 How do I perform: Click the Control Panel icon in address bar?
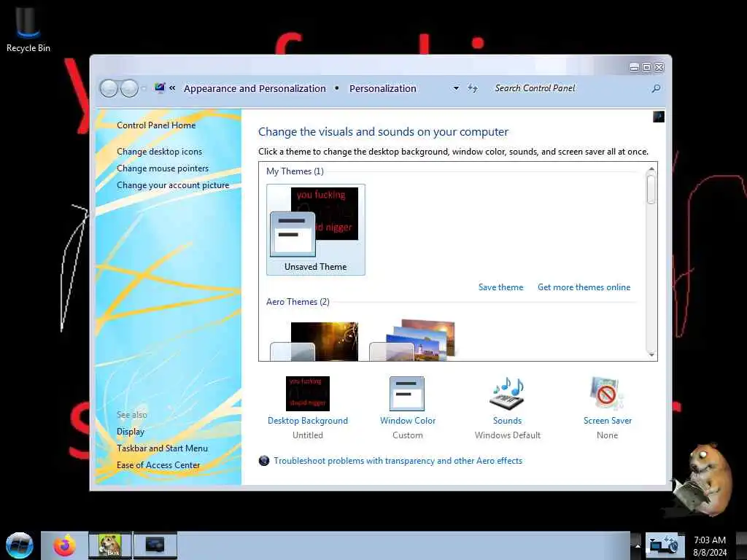tap(160, 87)
